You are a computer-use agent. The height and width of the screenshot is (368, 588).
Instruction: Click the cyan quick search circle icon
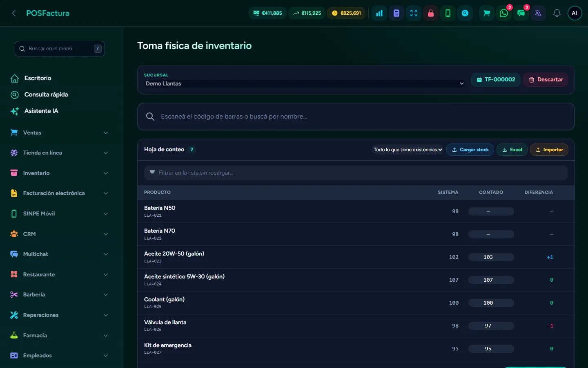[465, 13]
